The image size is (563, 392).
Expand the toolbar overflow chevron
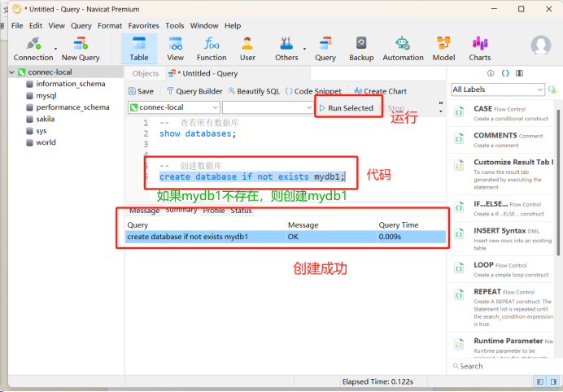pyautogui.click(x=441, y=103)
